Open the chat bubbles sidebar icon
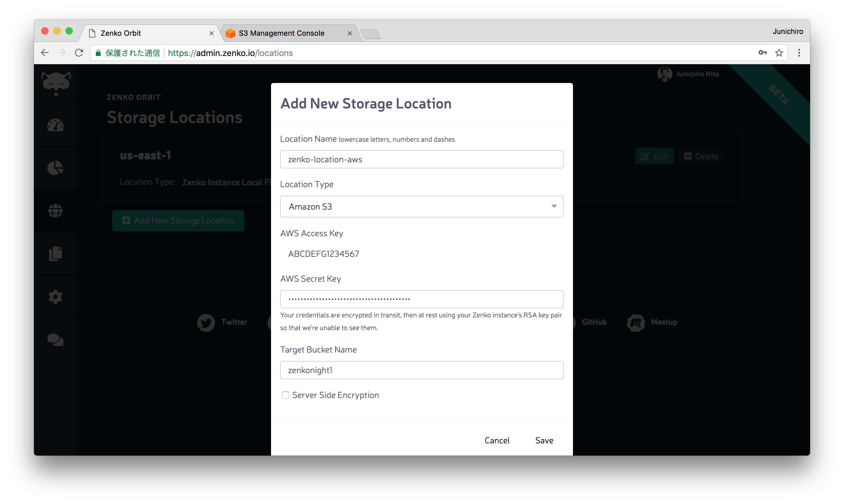 tap(55, 340)
